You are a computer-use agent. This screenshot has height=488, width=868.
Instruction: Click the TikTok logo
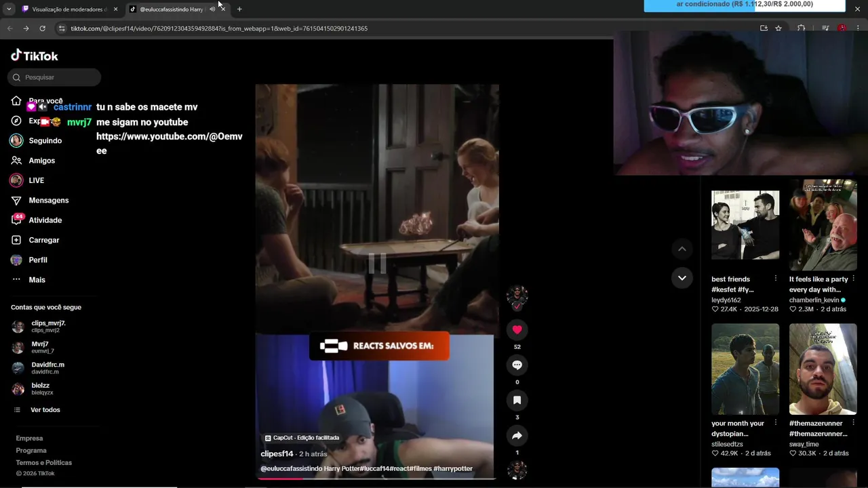(34, 56)
